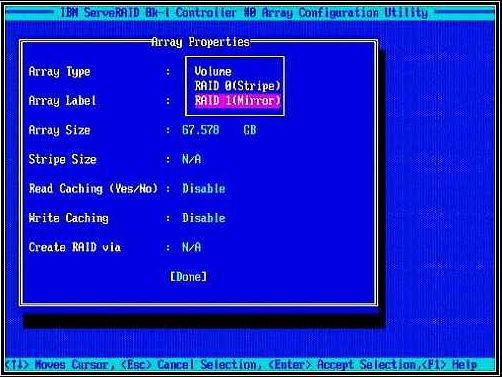Choose RAID 0(Stripe) from the list
Screen dimensions: 502x377
coord(237,86)
